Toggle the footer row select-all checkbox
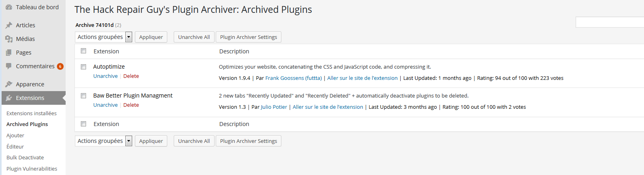The image size is (644, 175). 83,124
